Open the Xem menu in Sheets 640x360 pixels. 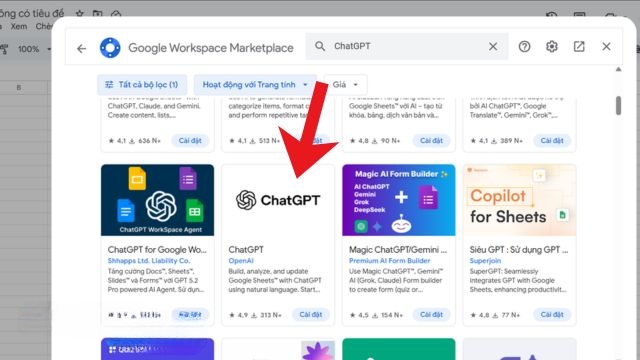19,27
